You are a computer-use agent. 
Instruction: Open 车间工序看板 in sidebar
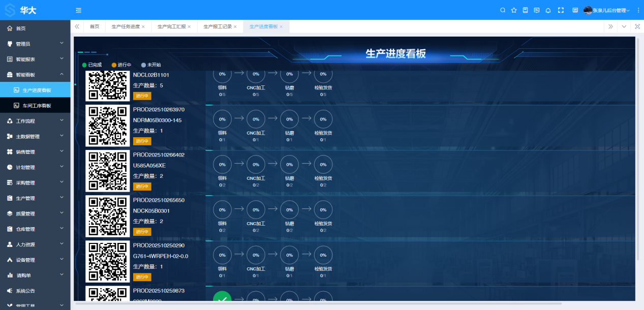coord(35,106)
